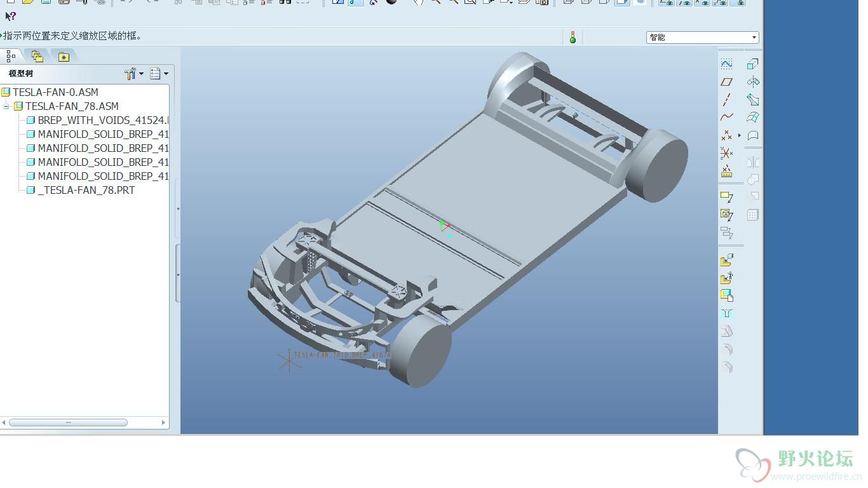Open the Style surface tool
Image resolution: width=868 pixels, height=488 pixels.
point(753,135)
